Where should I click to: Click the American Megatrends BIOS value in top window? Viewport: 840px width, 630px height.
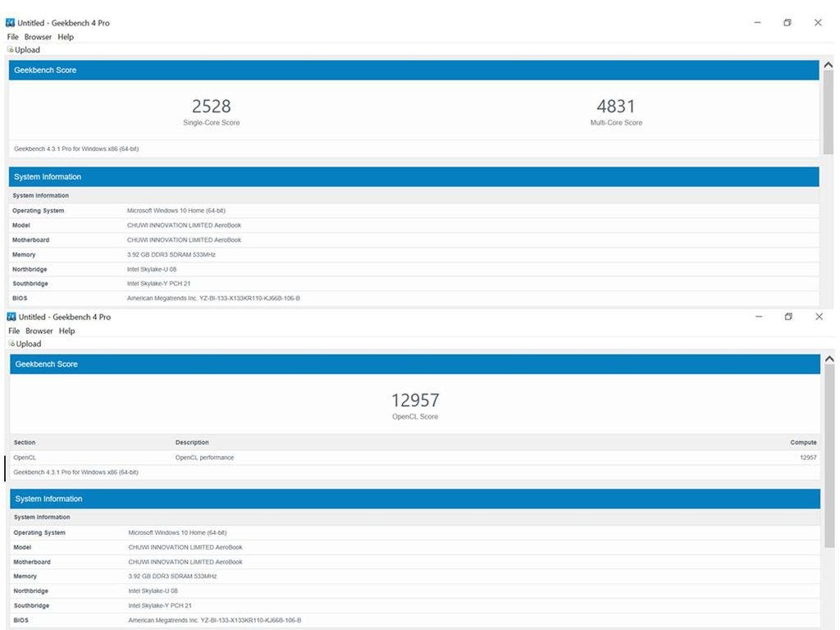tap(213, 299)
